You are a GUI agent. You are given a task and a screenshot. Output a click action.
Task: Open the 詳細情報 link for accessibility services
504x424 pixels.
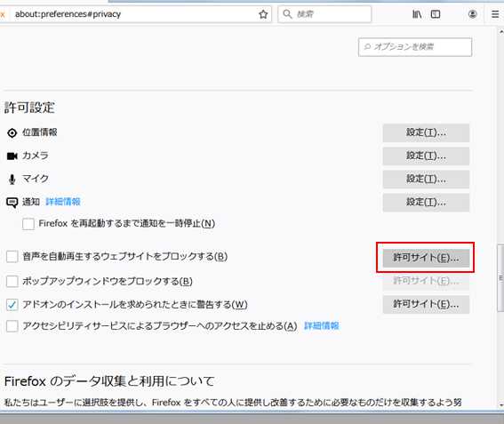pos(322,326)
